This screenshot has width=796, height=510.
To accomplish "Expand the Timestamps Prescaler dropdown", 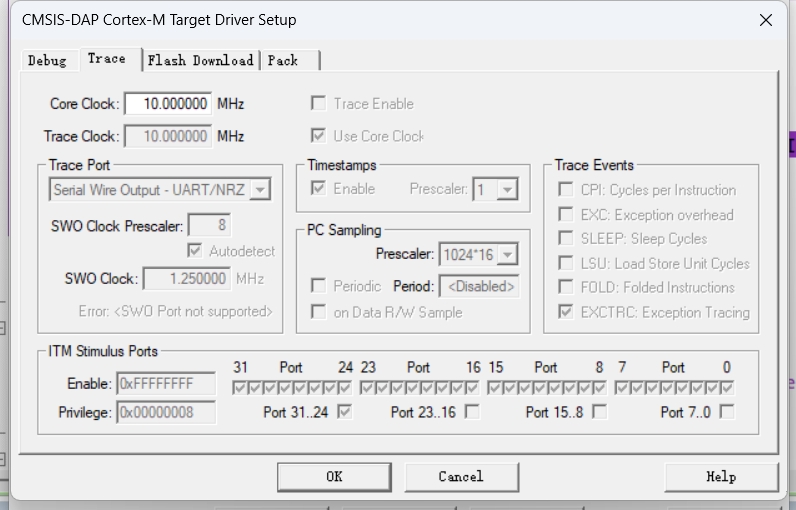I will (507, 189).
